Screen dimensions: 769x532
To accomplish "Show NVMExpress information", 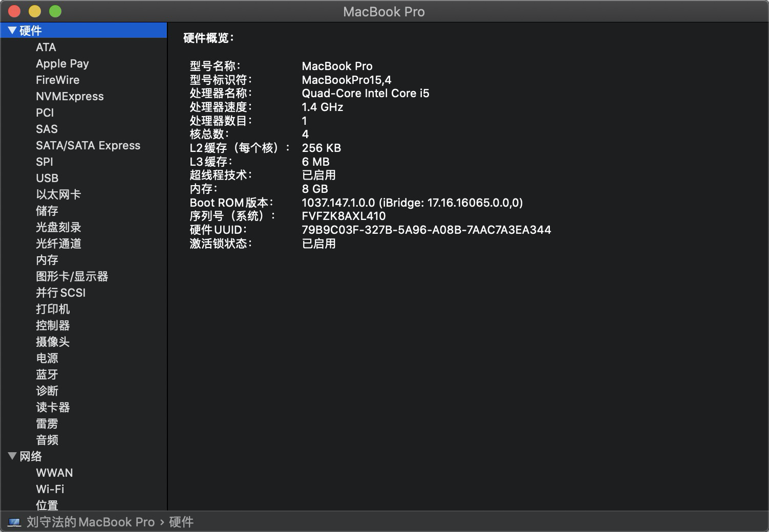I will 70,96.
